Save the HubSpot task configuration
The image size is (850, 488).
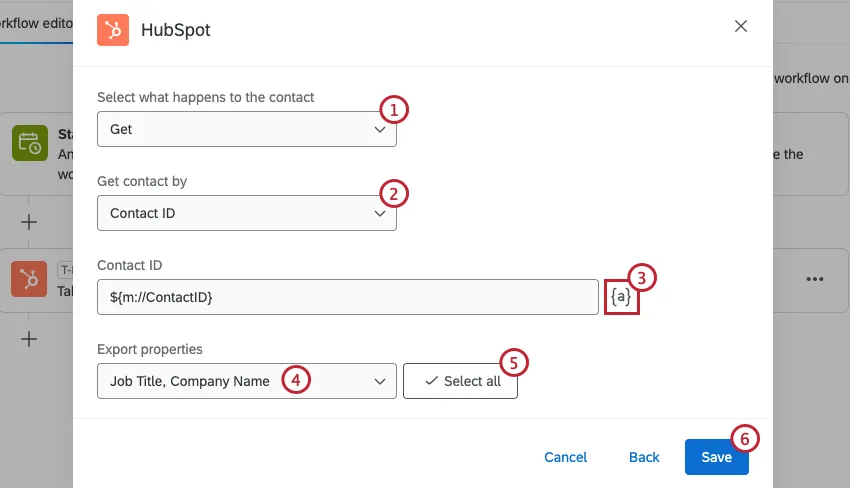click(716, 457)
